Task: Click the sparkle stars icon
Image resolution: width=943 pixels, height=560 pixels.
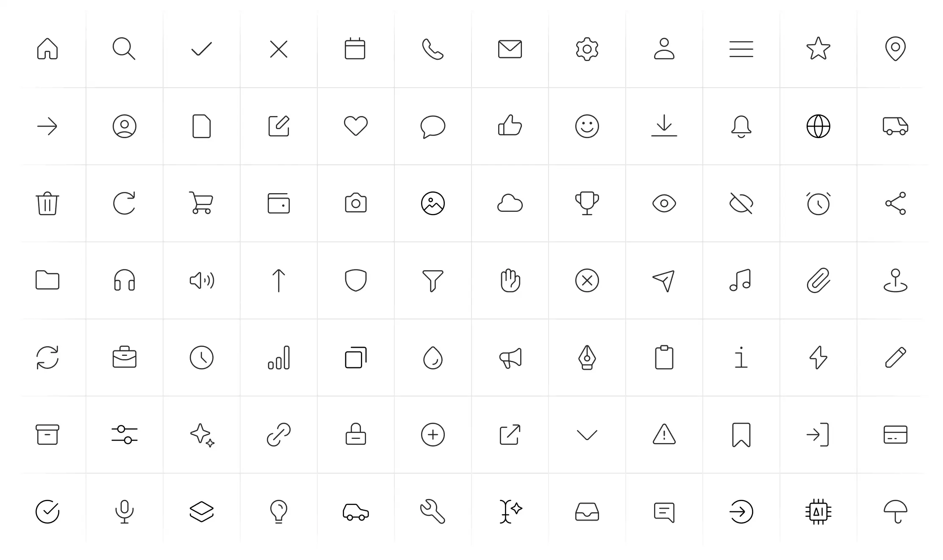Action: 202,435
